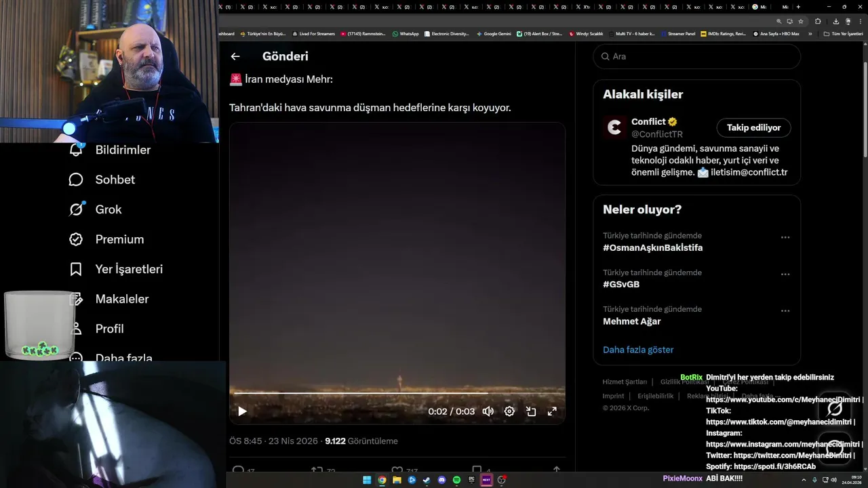Open Windows Start menu
The image size is (868, 488).
(x=367, y=480)
